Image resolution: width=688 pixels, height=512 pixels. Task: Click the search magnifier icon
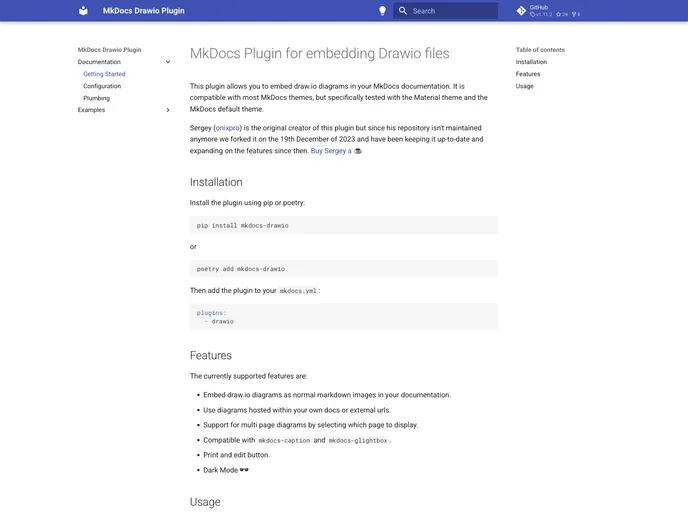403,11
